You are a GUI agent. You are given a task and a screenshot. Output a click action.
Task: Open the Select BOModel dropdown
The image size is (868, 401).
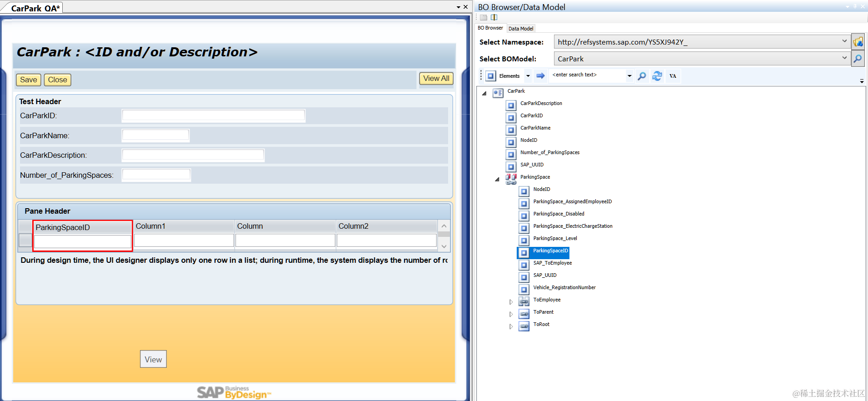point(844,58)
